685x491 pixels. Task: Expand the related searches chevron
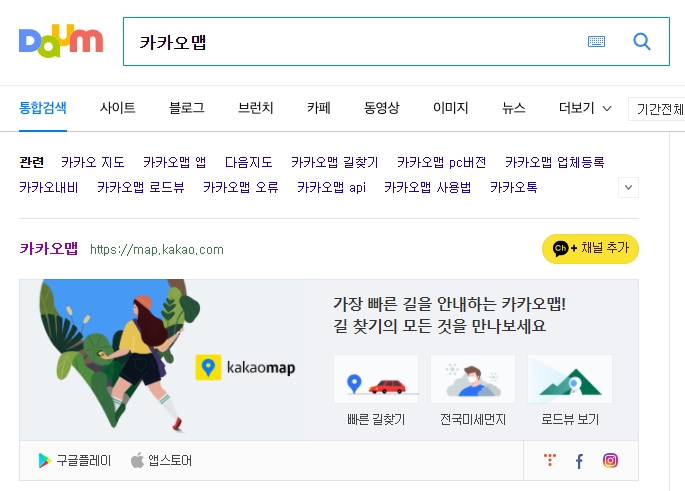[x=628, y=187]
